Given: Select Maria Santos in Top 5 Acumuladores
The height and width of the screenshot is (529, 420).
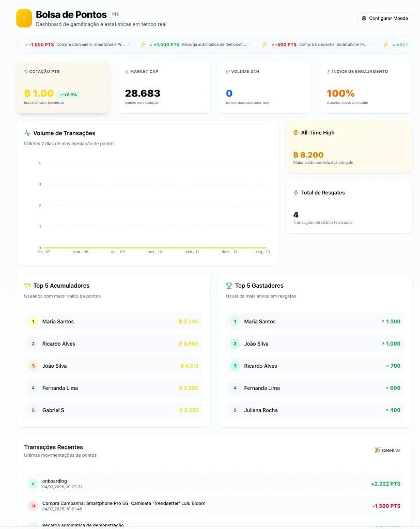Looking at the screenshot, I should (x=113, y=321).
